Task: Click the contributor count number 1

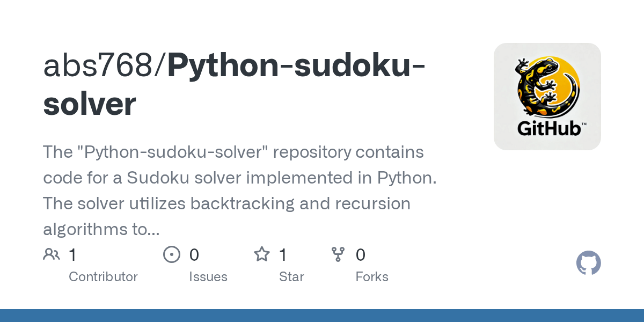Action: pos(72,254)
